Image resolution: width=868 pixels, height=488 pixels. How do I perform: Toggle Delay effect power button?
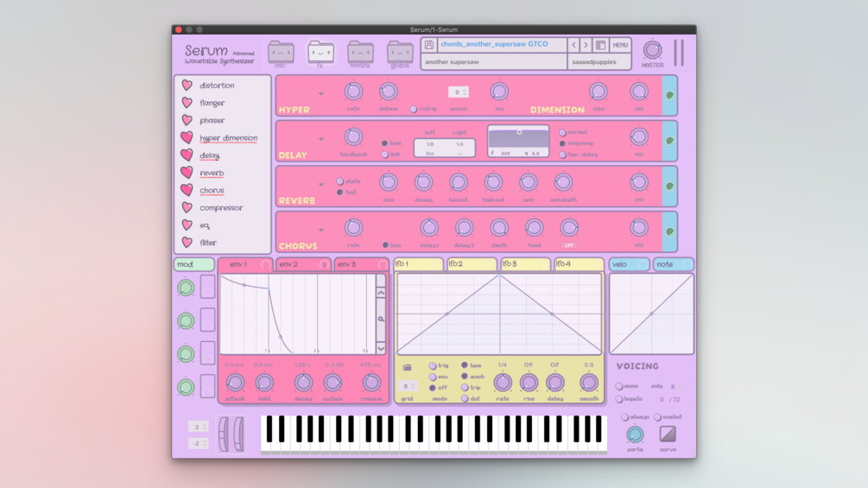coord(670,141)
